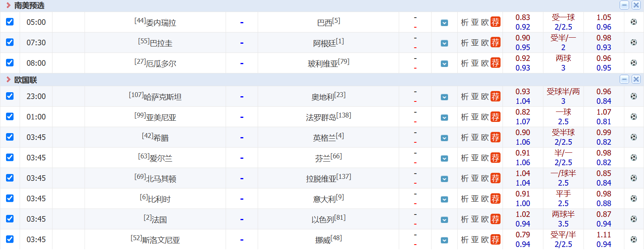Open the 亚 odds link in 比利时 row
644x251 pixels.
click(474, 198)
